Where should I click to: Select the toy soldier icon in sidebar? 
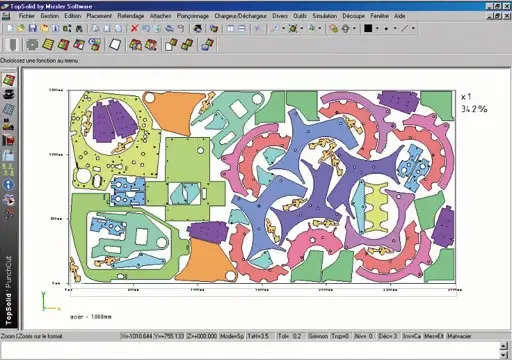click(8, 124)
